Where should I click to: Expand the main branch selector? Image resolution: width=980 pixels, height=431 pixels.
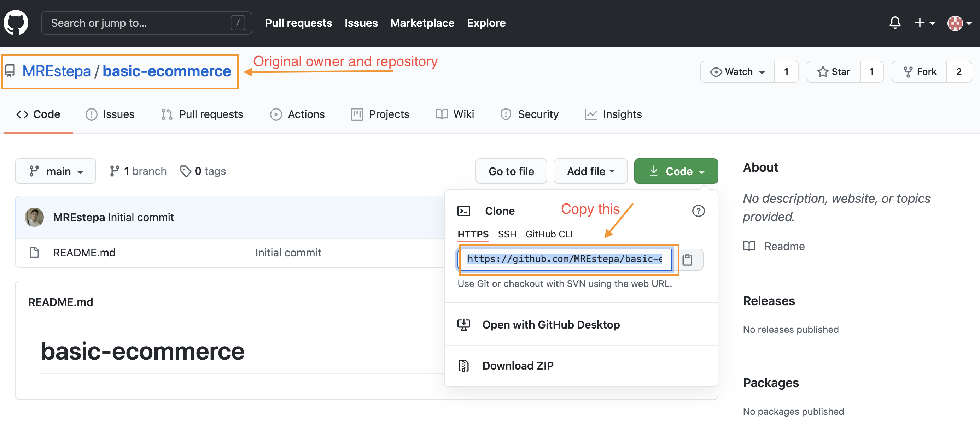pyautogui.click(x=56, y=171)
